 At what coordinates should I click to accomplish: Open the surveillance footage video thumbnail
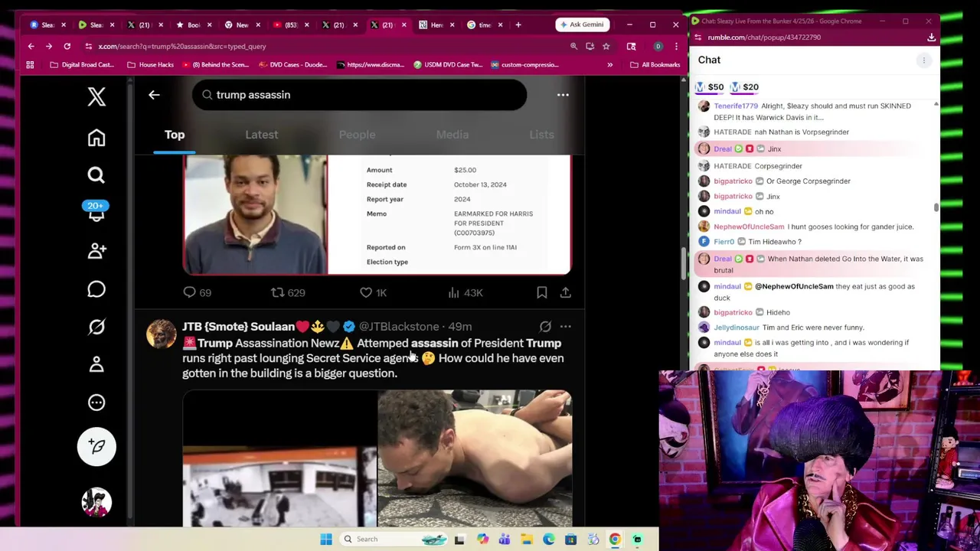click(x=279, y=458)
